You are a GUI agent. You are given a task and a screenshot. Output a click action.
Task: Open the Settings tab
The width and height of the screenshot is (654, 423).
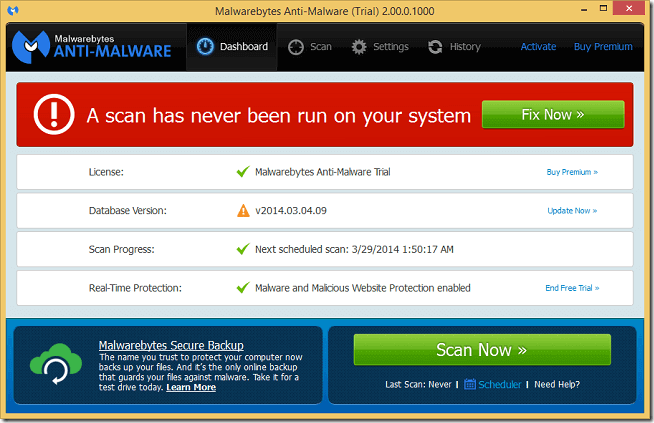[x=380, y=47]
